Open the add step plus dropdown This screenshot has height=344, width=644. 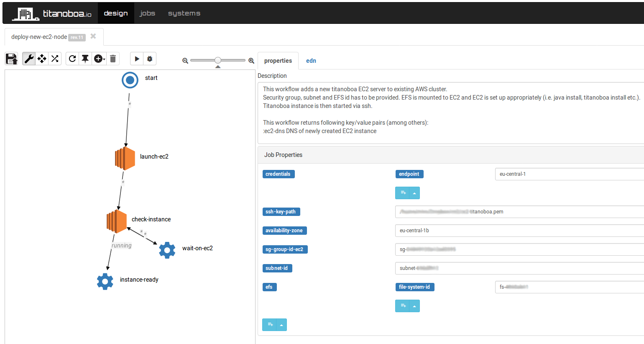click(99, 59)
